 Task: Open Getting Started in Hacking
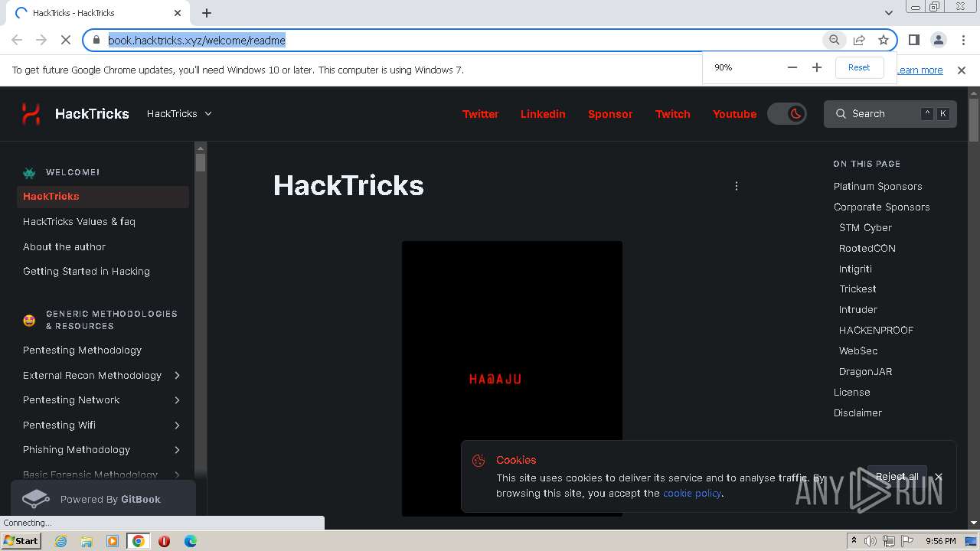tap(87, 271)
